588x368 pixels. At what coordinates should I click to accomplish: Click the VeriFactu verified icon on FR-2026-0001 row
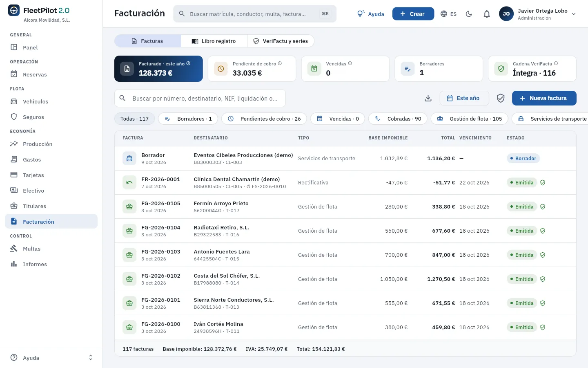coord(543,183)
